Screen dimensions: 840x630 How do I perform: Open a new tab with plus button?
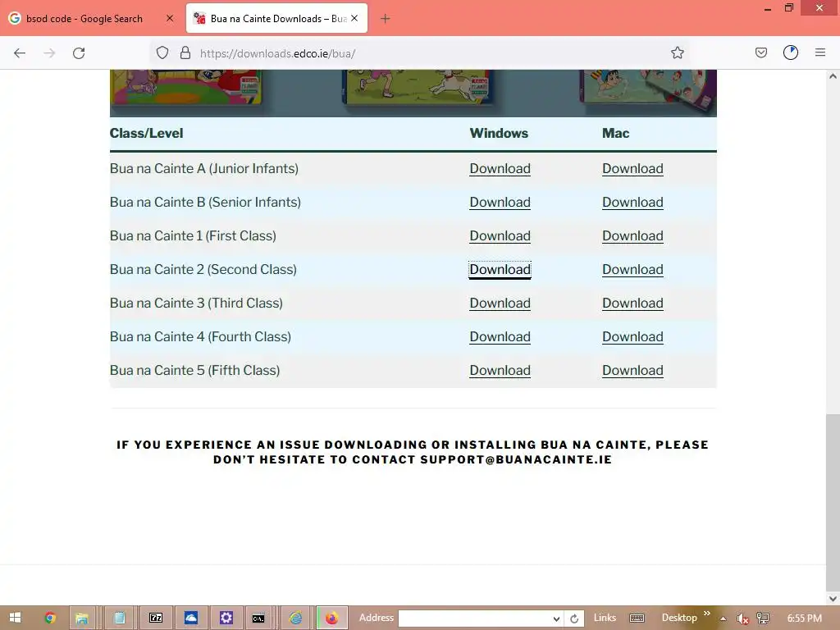pyautogui.click(x=386, y=19)
